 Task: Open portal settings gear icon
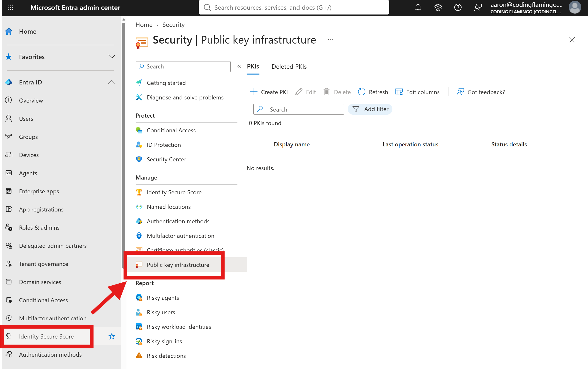(438, 8)
